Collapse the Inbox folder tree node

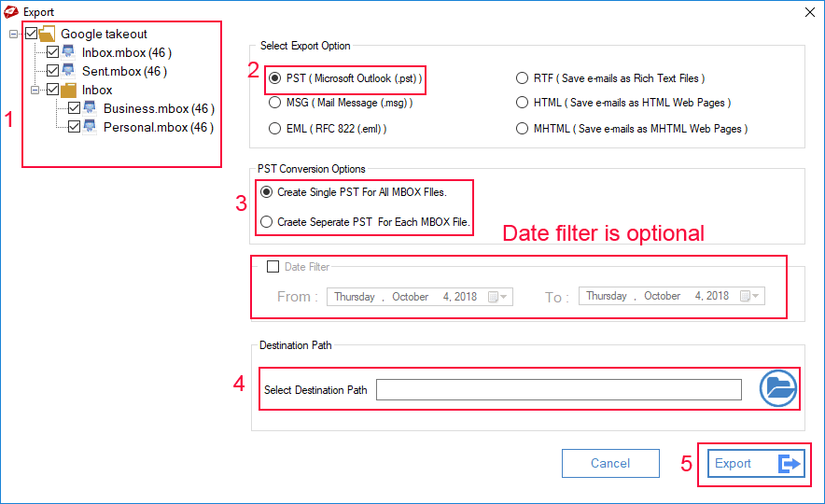[35, 90]
